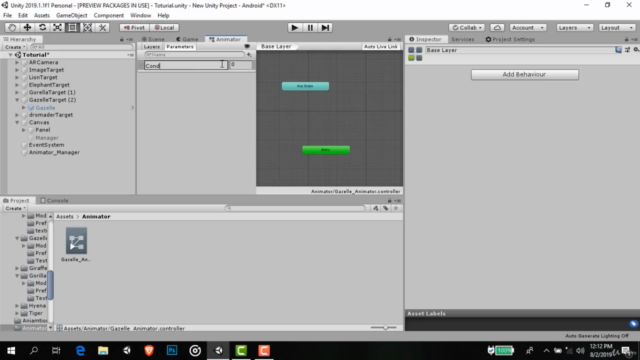
Task: Toggle Auto Live Link
Action: point(380,47)
